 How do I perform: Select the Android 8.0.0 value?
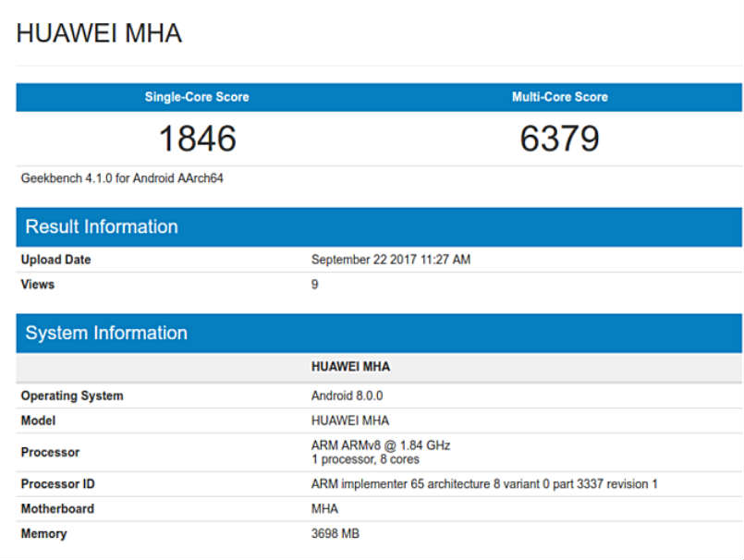tap(347, 396)
